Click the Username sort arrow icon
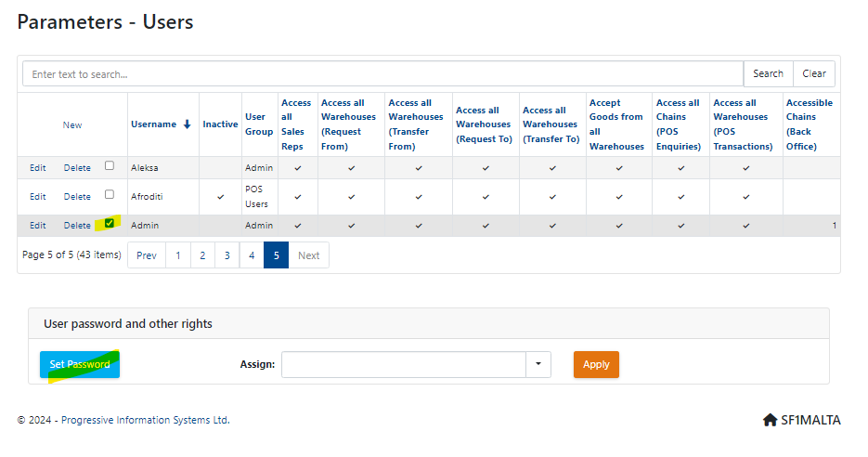868x457 pixels. tap(188, 124)
